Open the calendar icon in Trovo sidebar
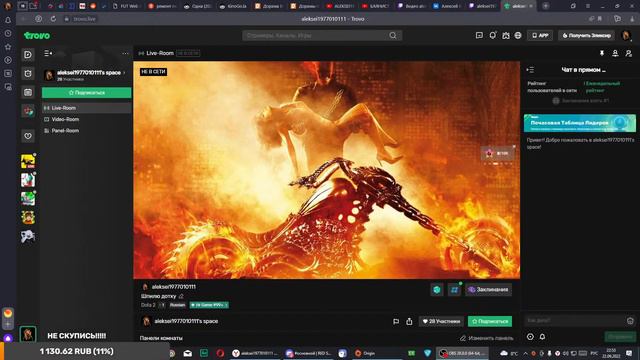The width and height of the screenshot is (640, 360). tap(28, 92)
